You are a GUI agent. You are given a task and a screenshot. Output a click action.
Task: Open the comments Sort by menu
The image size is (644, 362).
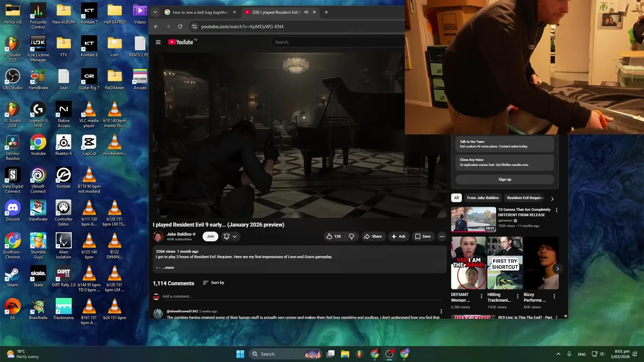213,283
